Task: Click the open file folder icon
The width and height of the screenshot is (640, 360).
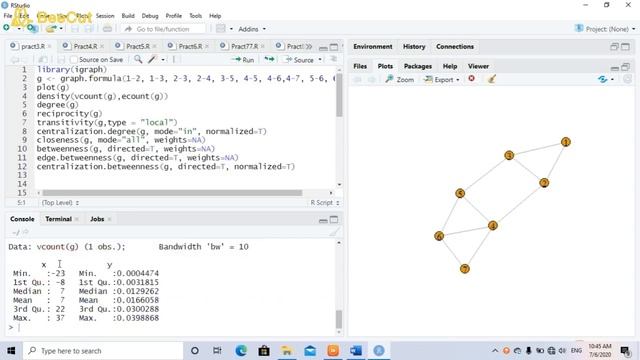Action: tap(51, 29)
